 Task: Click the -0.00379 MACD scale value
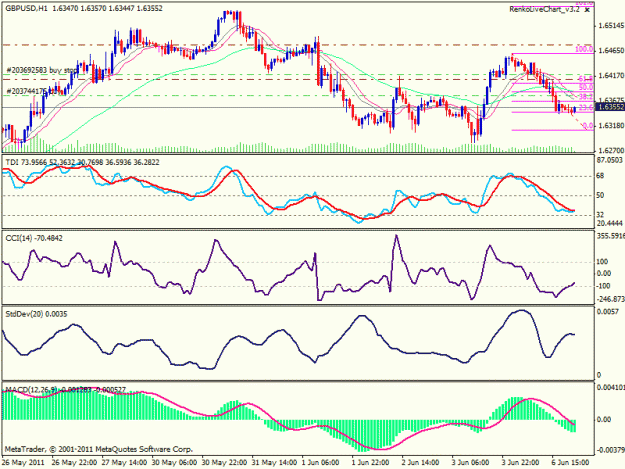(x=610, y=450)
